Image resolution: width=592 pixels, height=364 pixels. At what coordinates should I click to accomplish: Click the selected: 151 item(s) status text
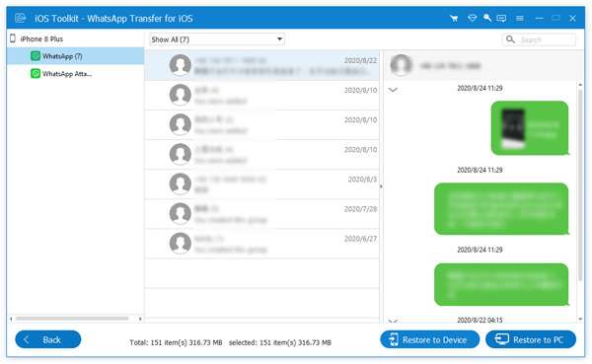point(280,342)
